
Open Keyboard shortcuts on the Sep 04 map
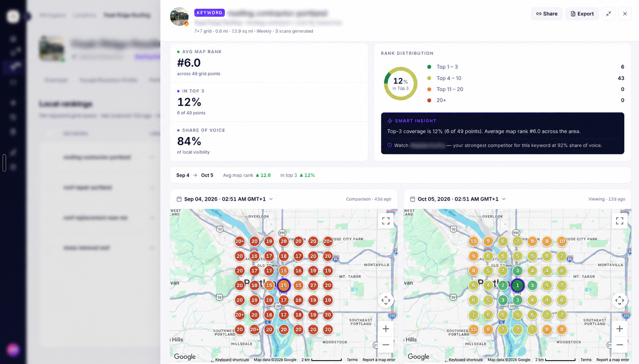[x=232, y=360]
